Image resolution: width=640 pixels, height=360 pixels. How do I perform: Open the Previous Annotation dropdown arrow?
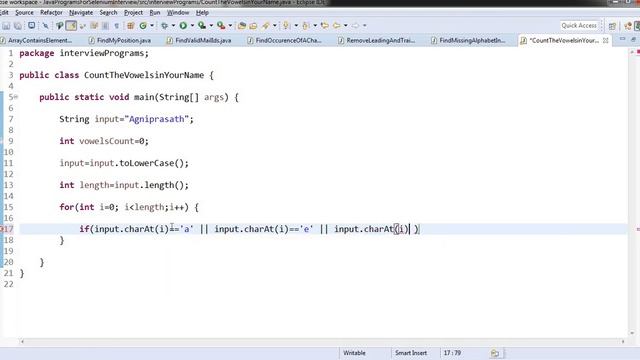click(x=315, y=26)
